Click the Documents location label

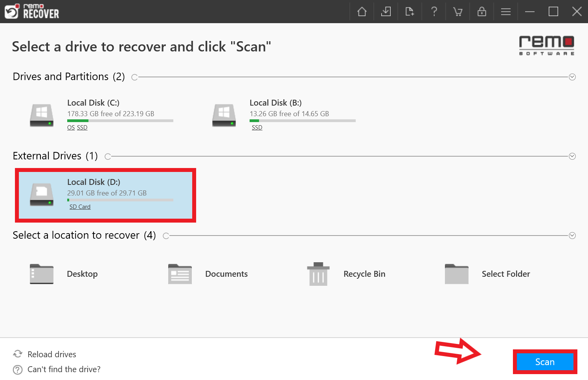tap(226, 274)
